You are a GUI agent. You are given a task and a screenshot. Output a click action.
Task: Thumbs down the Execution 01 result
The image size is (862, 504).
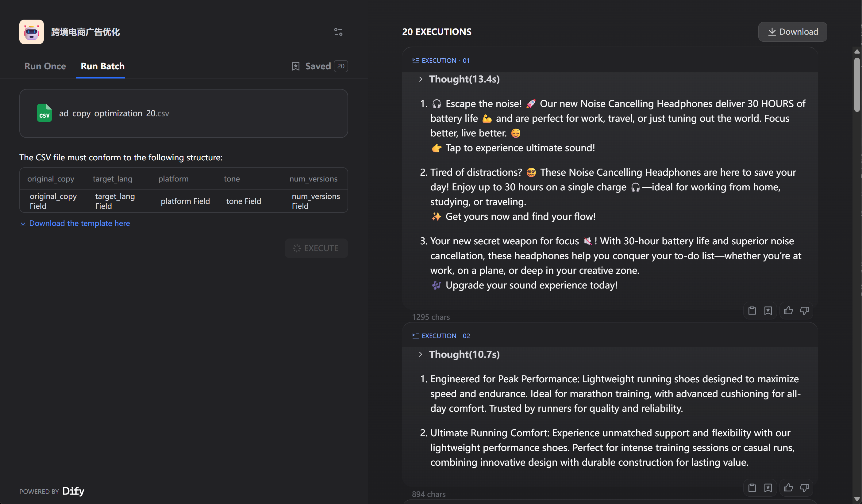pyautogui.click(x=804, y=311)
